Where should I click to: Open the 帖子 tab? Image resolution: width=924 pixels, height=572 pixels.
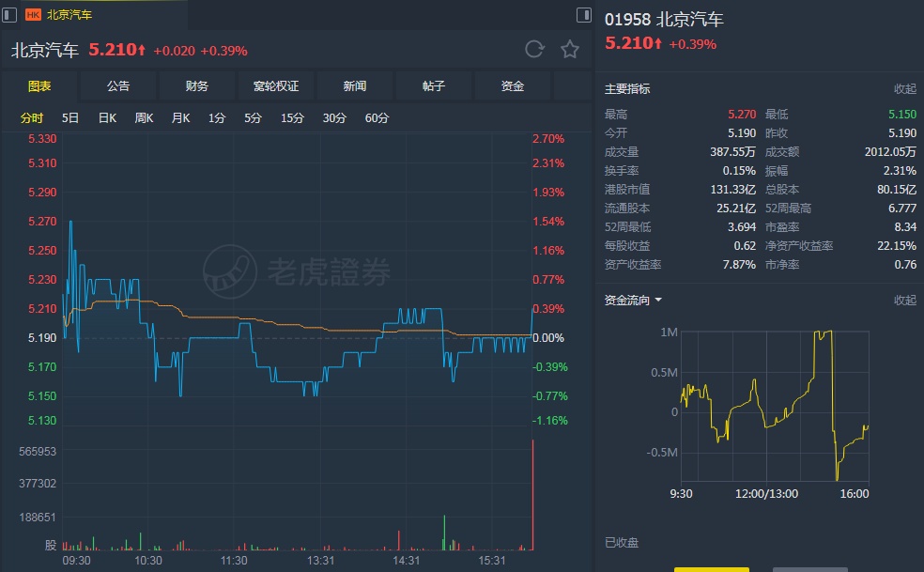pos(434,86)
